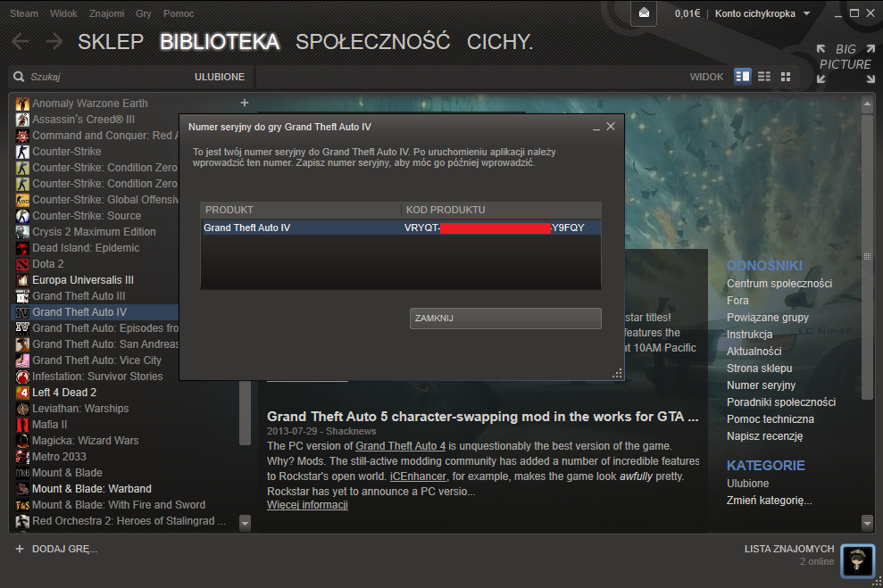Click the Szukaj search field
The image size is (883, 588).
click(x=107, y=77)
